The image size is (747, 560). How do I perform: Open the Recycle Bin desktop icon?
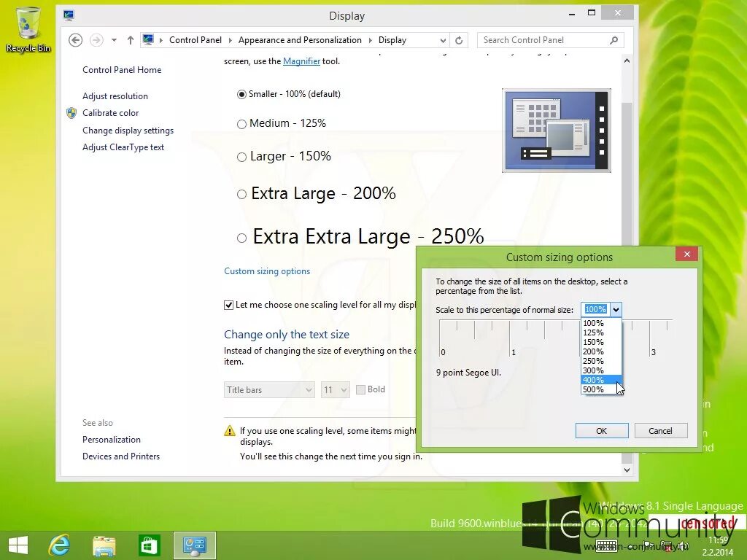pyautogui.click(x=28, y=28)
